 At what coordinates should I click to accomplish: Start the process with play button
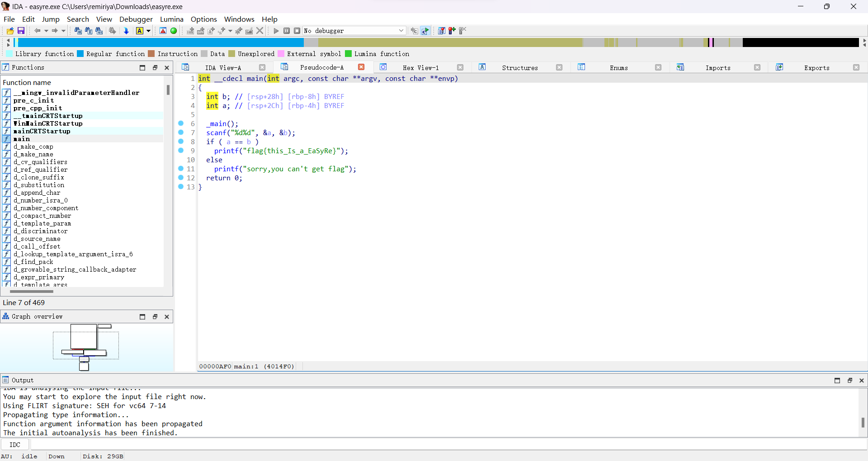276,31
